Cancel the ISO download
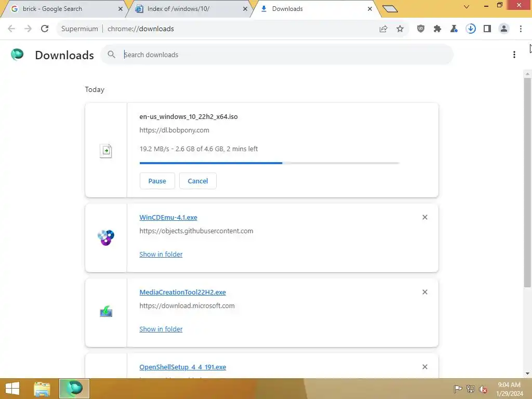 pos(198,181)
